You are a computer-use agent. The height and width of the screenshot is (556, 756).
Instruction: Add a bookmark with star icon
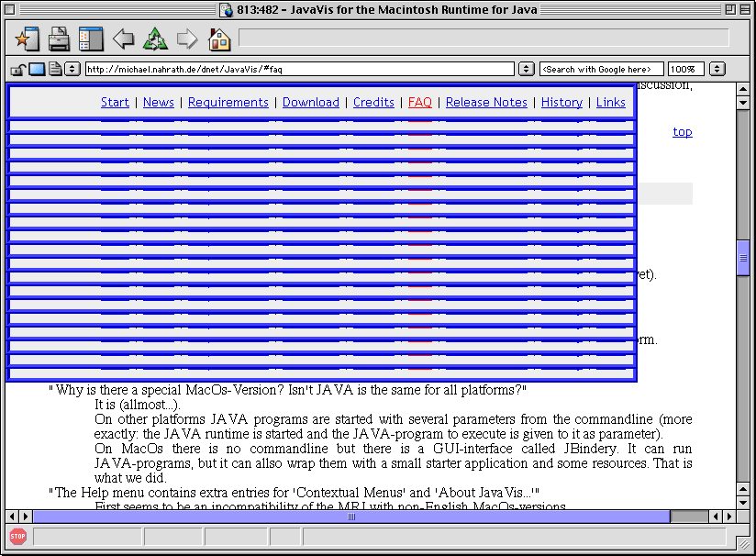click(27, 39)
